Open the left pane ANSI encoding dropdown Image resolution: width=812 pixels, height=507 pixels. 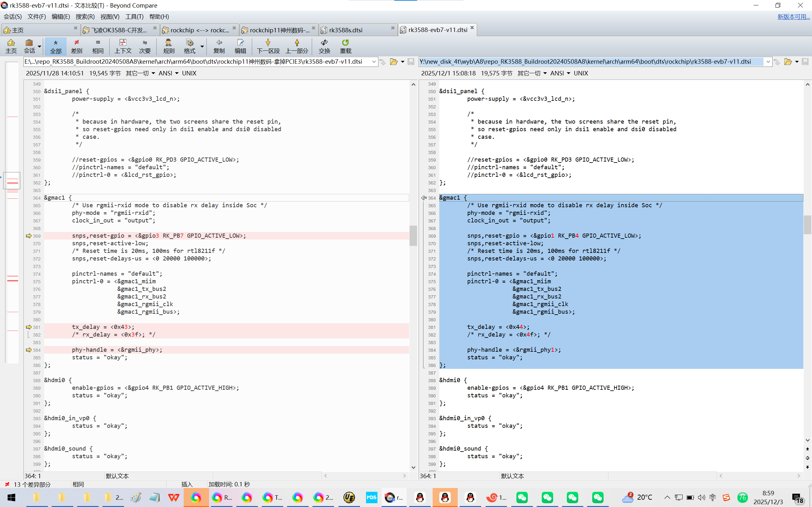169,73
